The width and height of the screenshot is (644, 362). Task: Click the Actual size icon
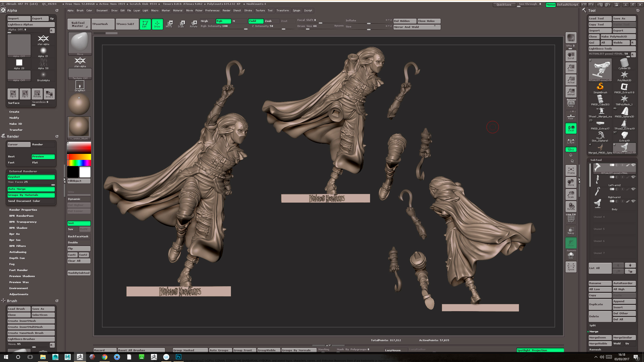tap(571, 80)
